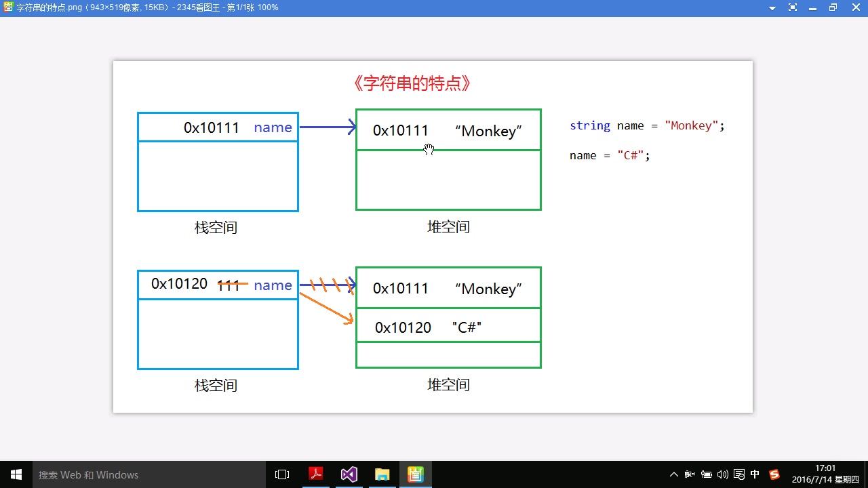This screenshot has width=868, height=488.
Task: Launch Adobe Reader from the taskbar
Action: tap(316, 474)
